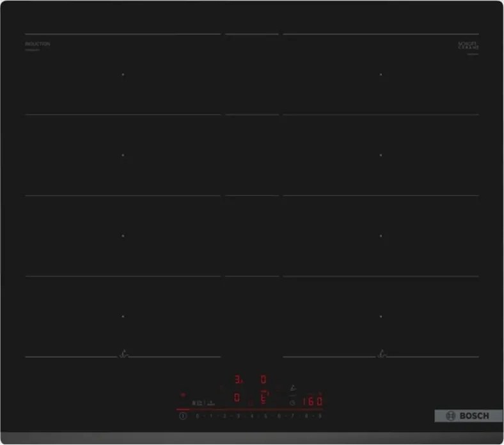Set power level 5 on the slider scale
Screen dimensions: 504x445
pos(265,416)
